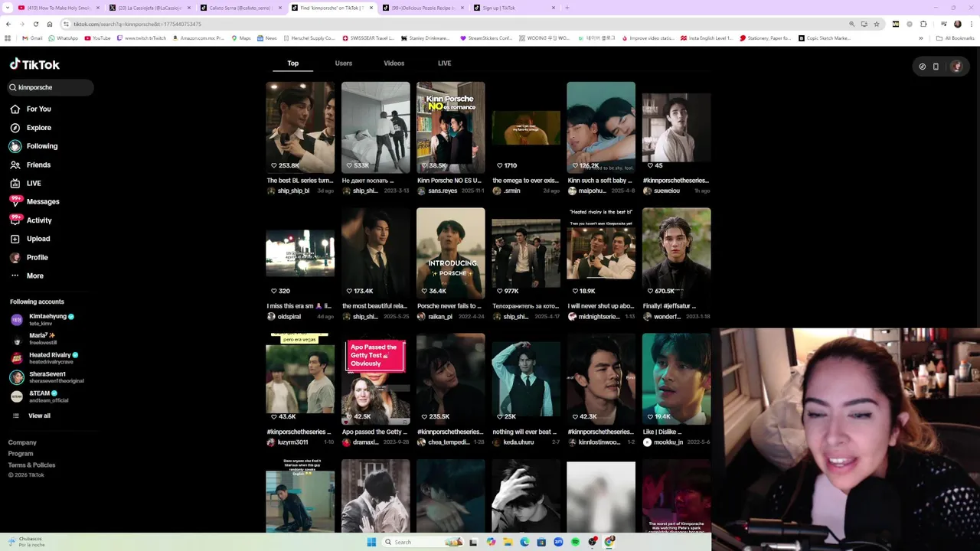Open the Explore page
The width and height of the screenshot is (980, 551).
click(31, 128)
